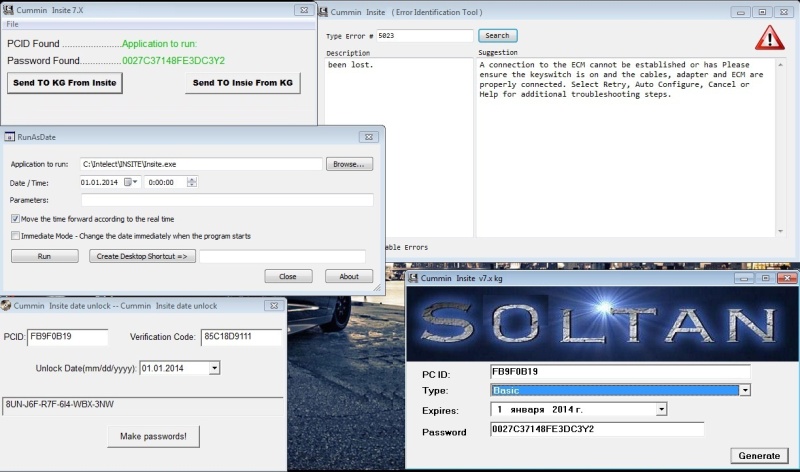Click the Parameters input field

[x=227, y=200]
